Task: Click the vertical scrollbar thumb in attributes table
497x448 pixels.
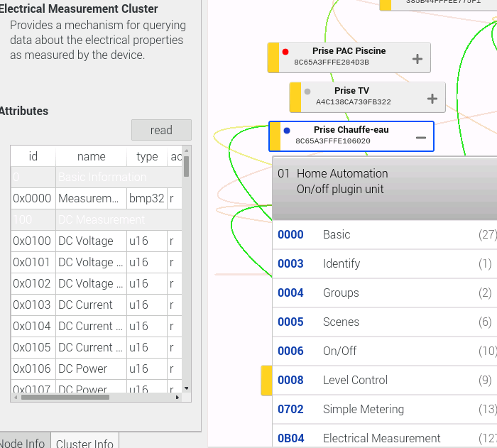Action: point(186,166)
